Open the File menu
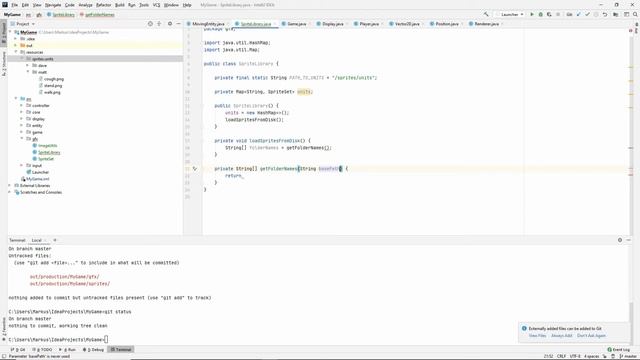 click(x=15, y=5)
